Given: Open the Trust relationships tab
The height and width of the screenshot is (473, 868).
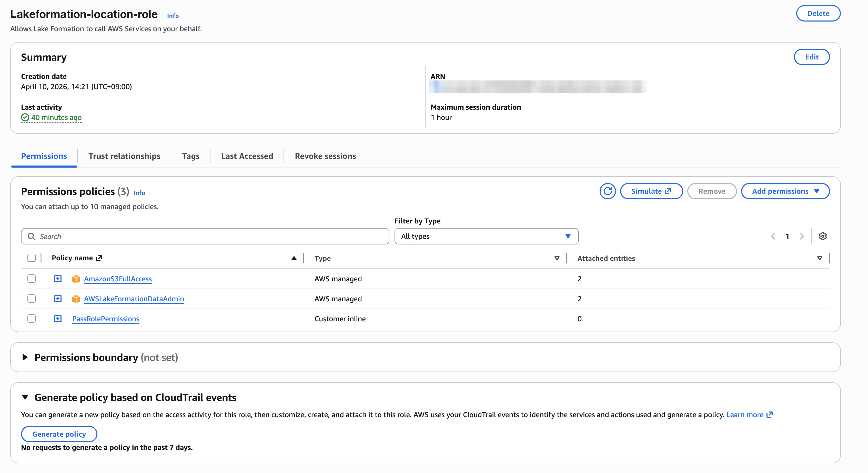Looking at the screenshot, I should (x=124, y=156).
